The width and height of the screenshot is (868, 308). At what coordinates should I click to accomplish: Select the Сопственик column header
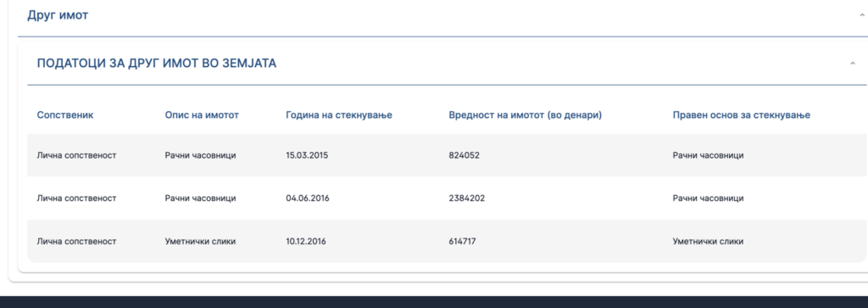click(x=65, y=115)
